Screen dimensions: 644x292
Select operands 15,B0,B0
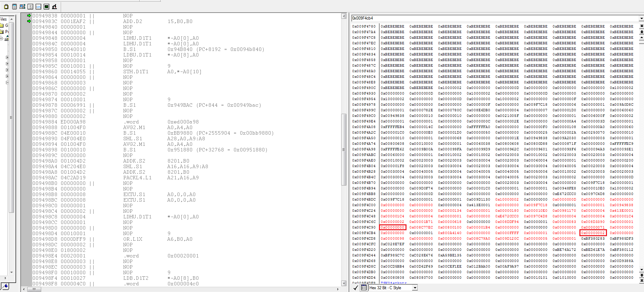(180, 21)
